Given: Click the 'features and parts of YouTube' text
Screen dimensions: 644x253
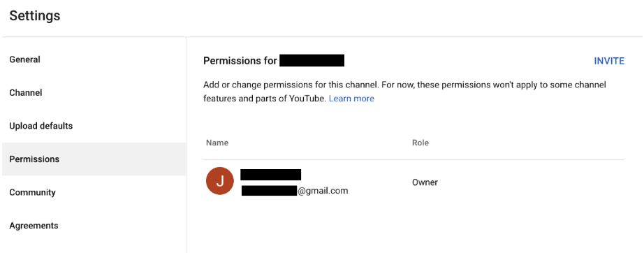Looking at the screenshot, I should tap(265, 99).
